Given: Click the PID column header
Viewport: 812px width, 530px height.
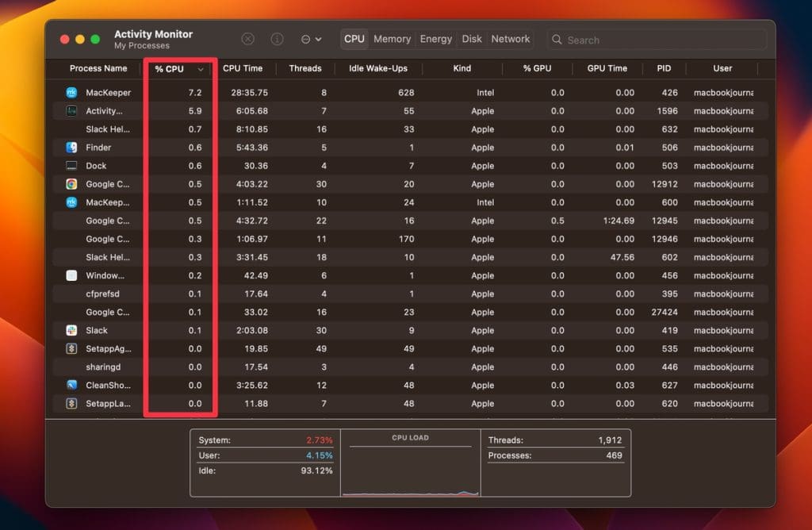Looking at the screenshot, I should pos(664,68).
